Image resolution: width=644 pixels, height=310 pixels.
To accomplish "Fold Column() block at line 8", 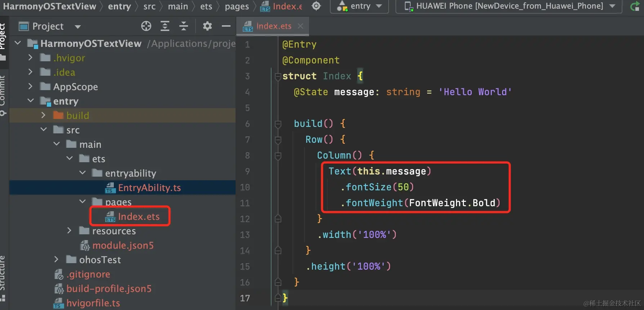I will pyautogui.click(x=278, y=155).
